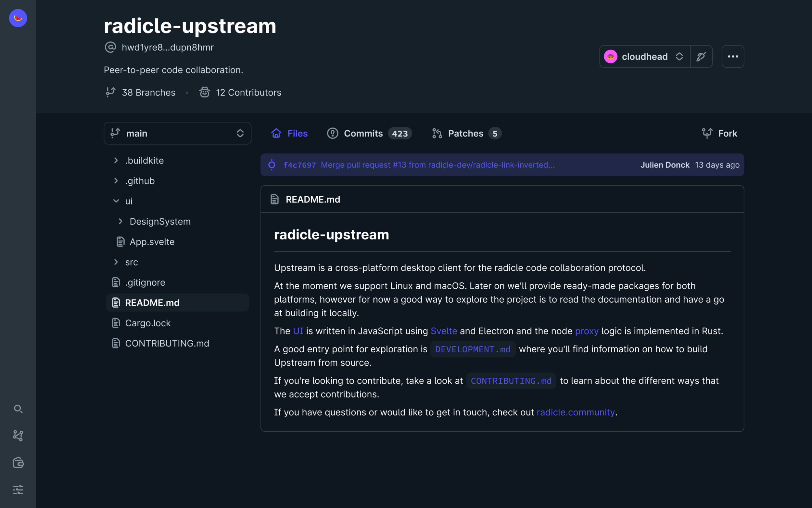Open the main branch selector dropdown

[x=177, y=133]
